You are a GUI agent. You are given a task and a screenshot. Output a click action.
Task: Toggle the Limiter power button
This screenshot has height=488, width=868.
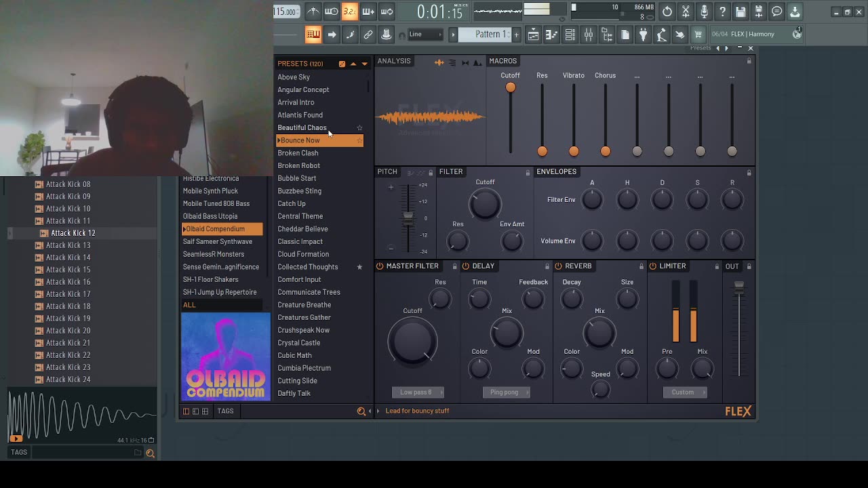pos(652,266)
